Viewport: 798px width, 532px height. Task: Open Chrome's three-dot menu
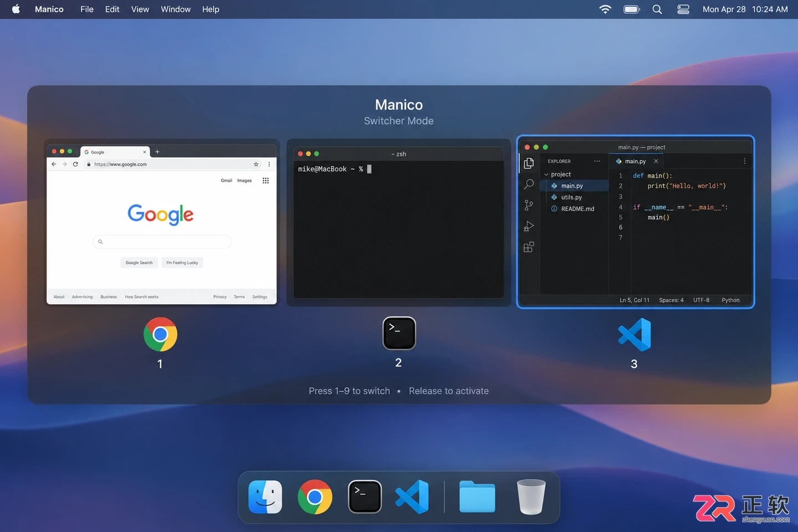(x=269, y=164)
